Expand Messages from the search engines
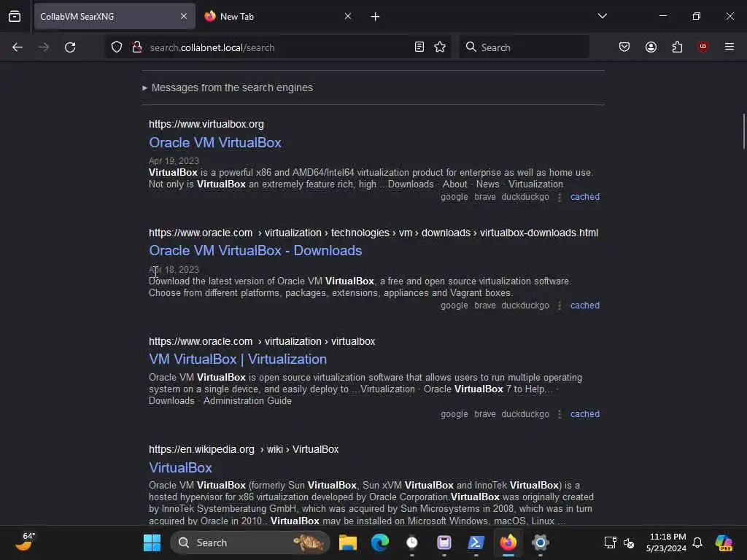Image resolution: width=747 pixels, height=560 pixels. [x=228, y=87]
